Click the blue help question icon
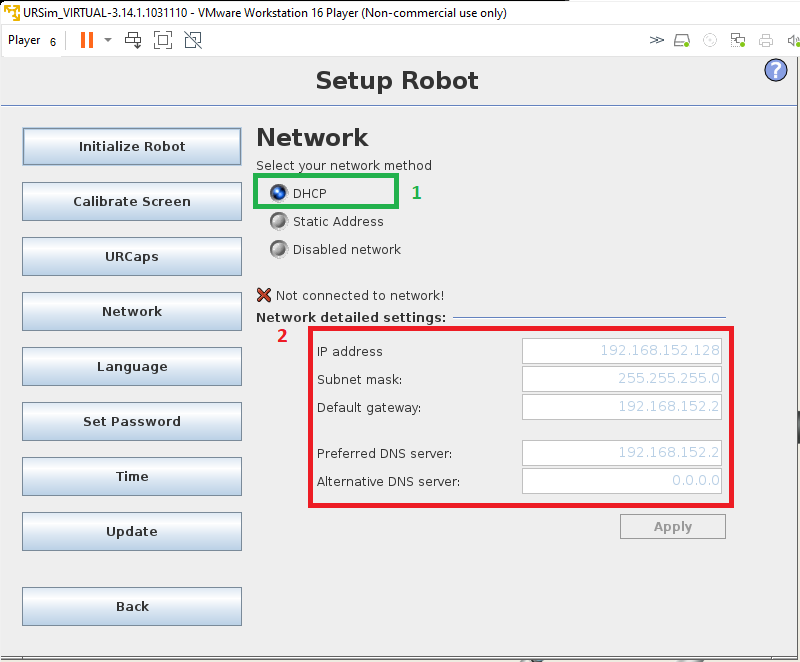The width and height of the screenshot is (800, 662). (x=775, y=70)
